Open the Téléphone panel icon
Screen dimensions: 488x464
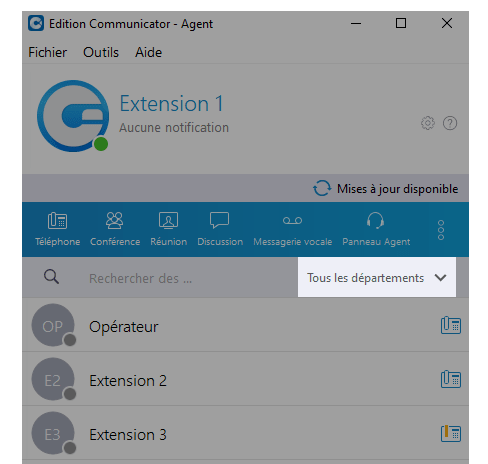(x=57, y=221)
